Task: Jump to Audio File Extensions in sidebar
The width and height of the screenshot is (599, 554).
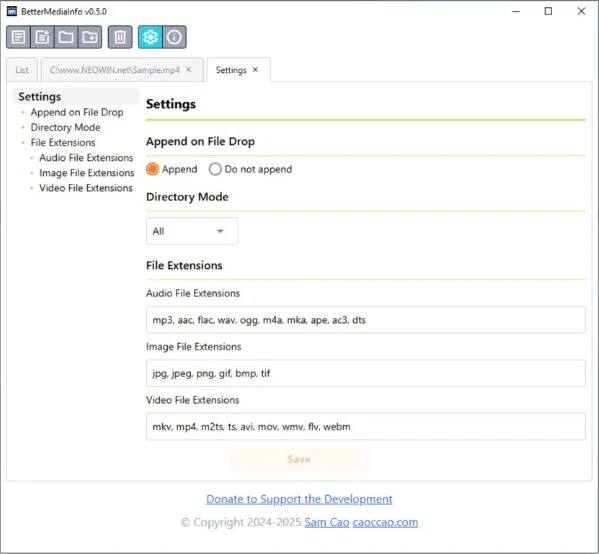Action: pyautogui.click(x=86, y=158)
